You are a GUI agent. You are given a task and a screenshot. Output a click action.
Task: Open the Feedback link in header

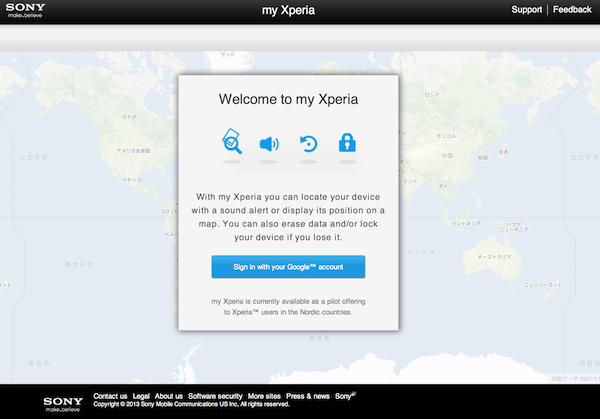click(572, 10)
